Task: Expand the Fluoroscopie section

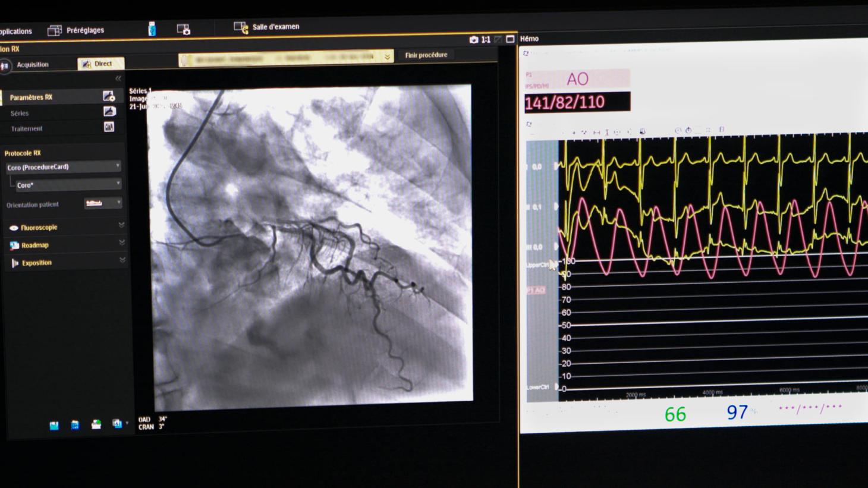Action: [x=121, y=225]
